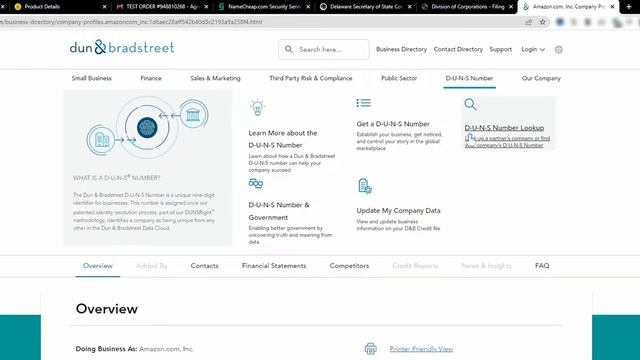Close the Amazon.com Inc. Company Profile tab
This screenshot has width=640, height=360.
[x=612, y=7]
